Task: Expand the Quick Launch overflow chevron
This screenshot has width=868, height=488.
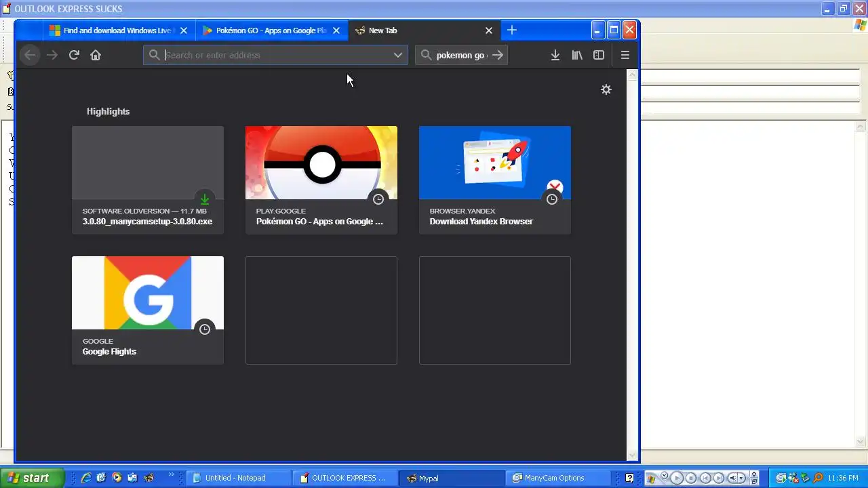Action: (172, 474)
